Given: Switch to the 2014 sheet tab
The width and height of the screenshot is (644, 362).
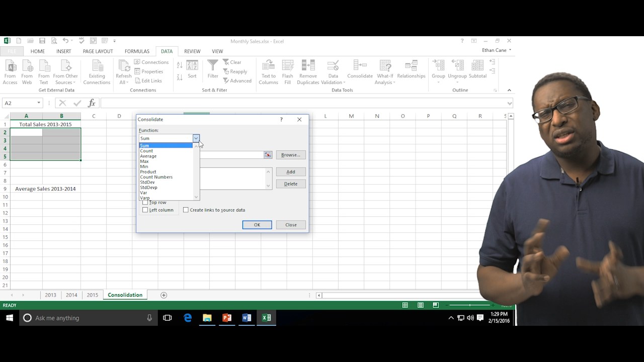Looking at the screenshot, I should pyautogui.click(x=71, y=295).
